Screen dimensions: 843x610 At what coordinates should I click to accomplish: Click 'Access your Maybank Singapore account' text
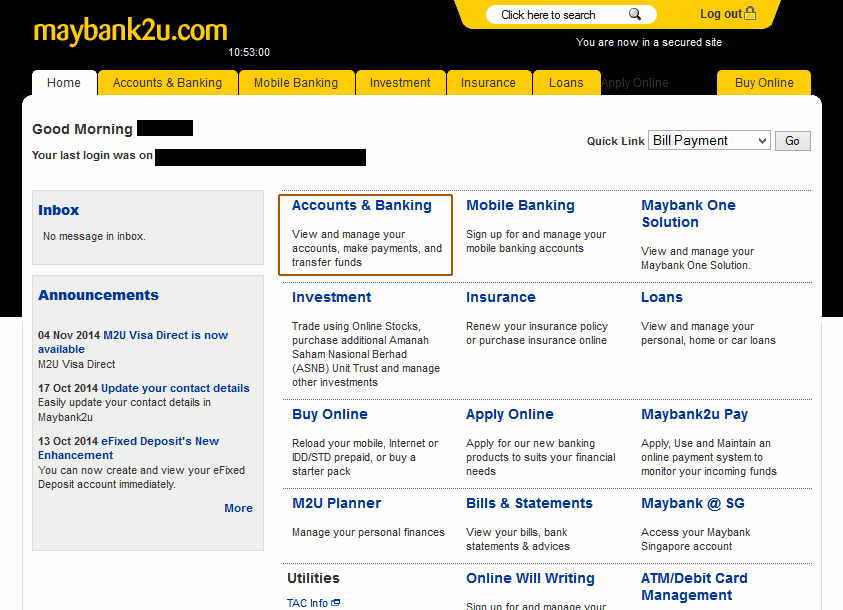[695, 539]
